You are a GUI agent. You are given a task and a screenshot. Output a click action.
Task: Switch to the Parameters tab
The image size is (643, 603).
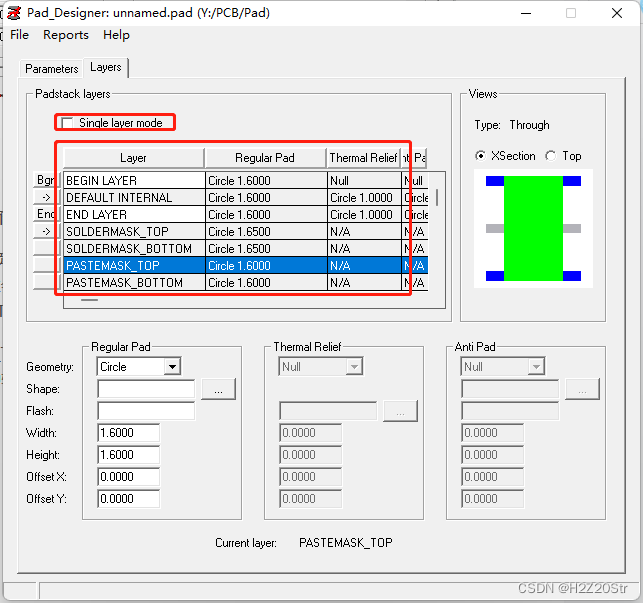(x=51, y=69)
